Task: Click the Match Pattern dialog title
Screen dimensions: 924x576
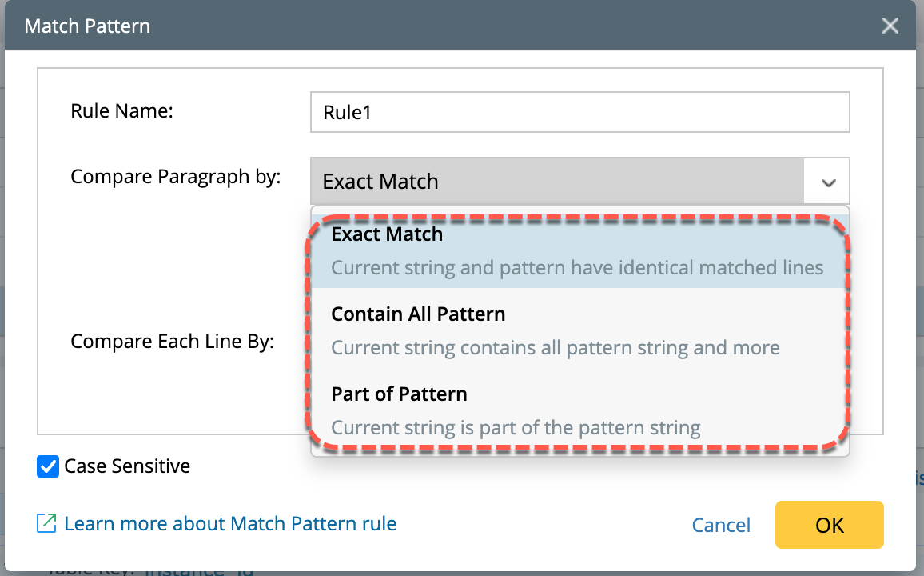Action: point(87,26)
